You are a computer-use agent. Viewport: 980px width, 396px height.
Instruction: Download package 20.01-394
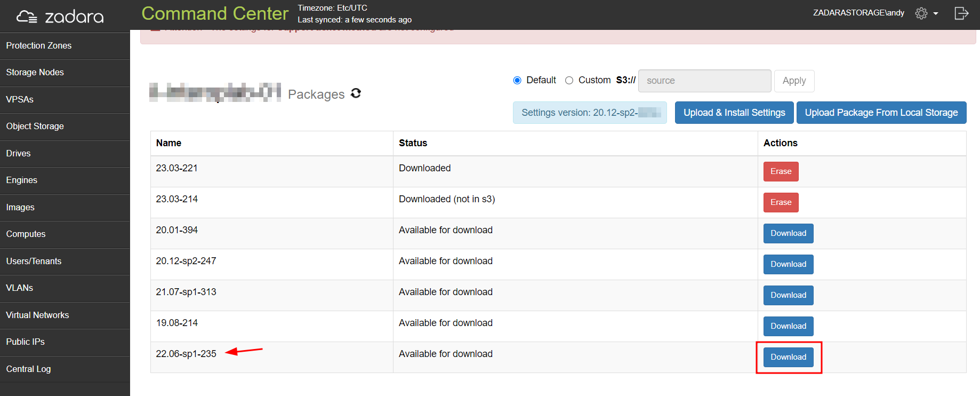pyautogui.click(x=788, y=233)
